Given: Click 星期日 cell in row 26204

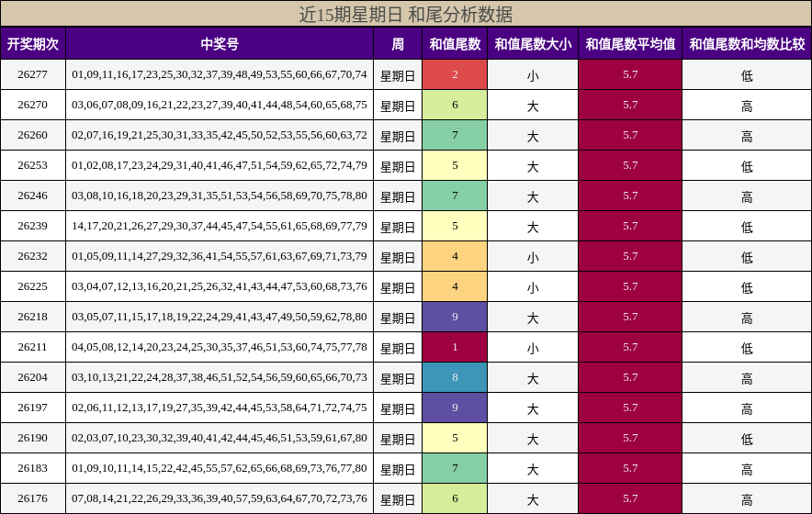Looking at the screenshot, I should [398, 377].
